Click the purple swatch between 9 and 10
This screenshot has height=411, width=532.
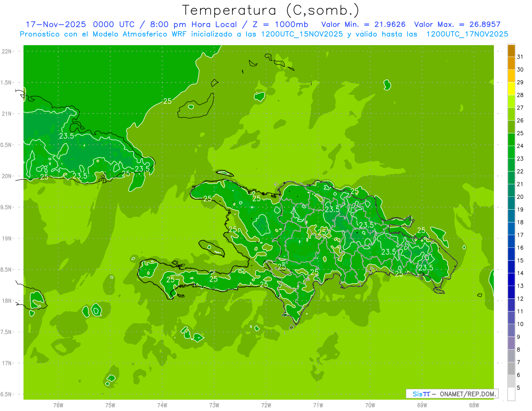pos(511,331)
